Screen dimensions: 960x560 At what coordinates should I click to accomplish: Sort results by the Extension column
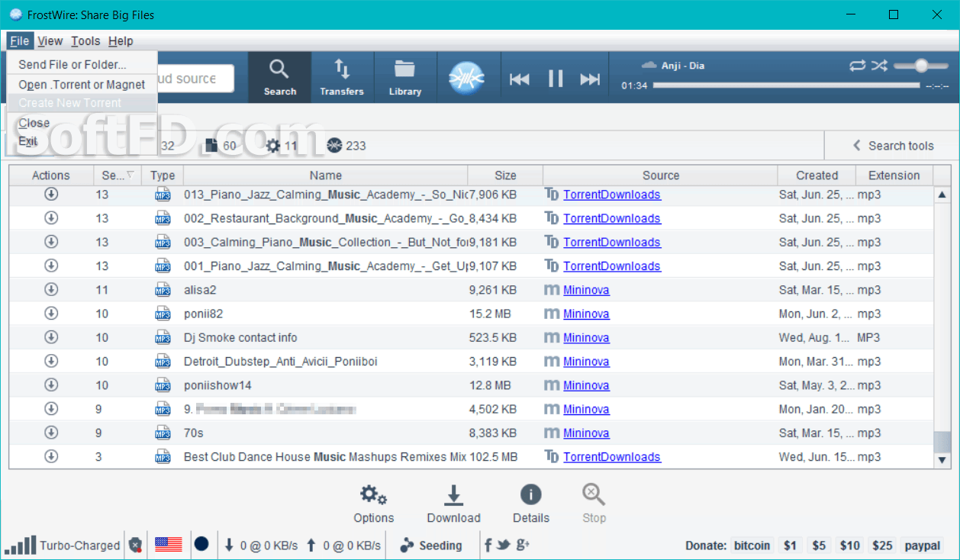click(x=894, y=175)
